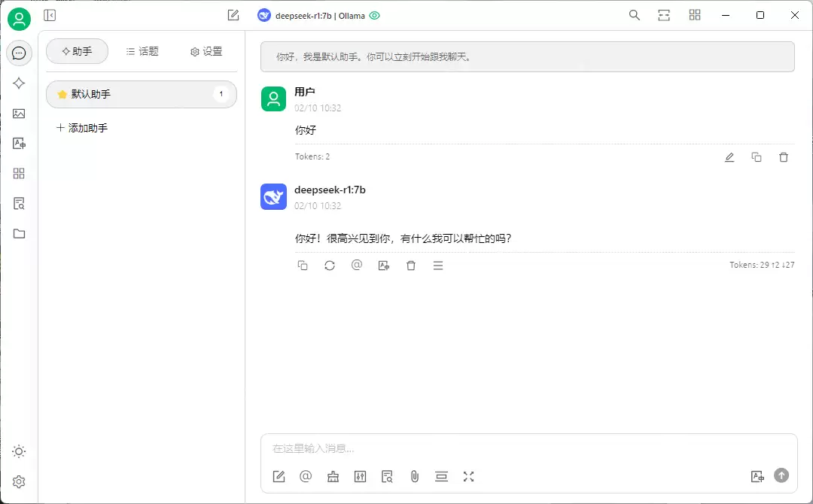The height and width of the screenshot is (504, 813).
Task: Attach a file using the paperclip icon
Action: click(x=414, y=476)
